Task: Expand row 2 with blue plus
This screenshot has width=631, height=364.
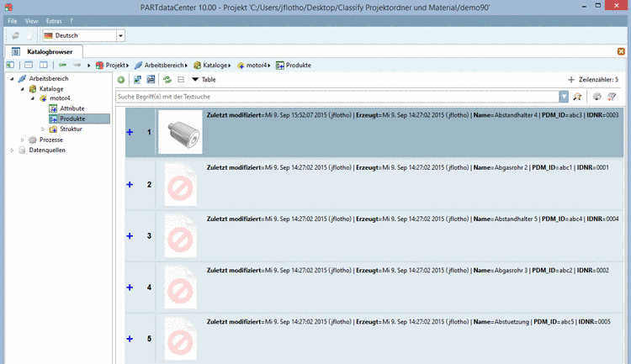Action: pyautogui.click(x=130, y=184)
